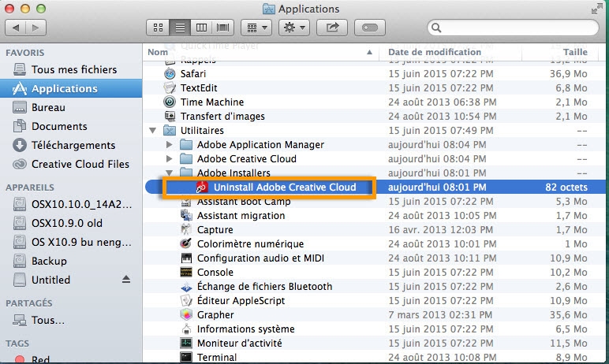Open Creative Cloud Files in sidebar

pos(71,164)
